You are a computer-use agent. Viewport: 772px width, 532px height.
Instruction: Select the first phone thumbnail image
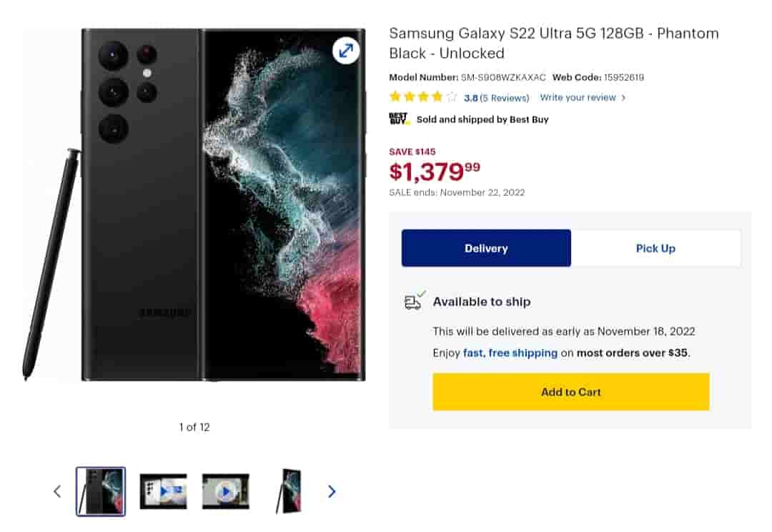pyautogui.click(x=101, y=491)
